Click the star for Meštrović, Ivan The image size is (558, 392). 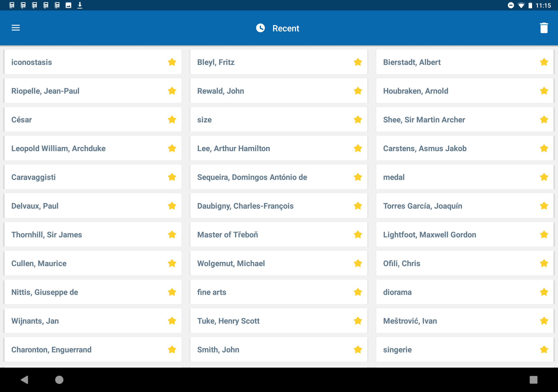tap(544, 321)
